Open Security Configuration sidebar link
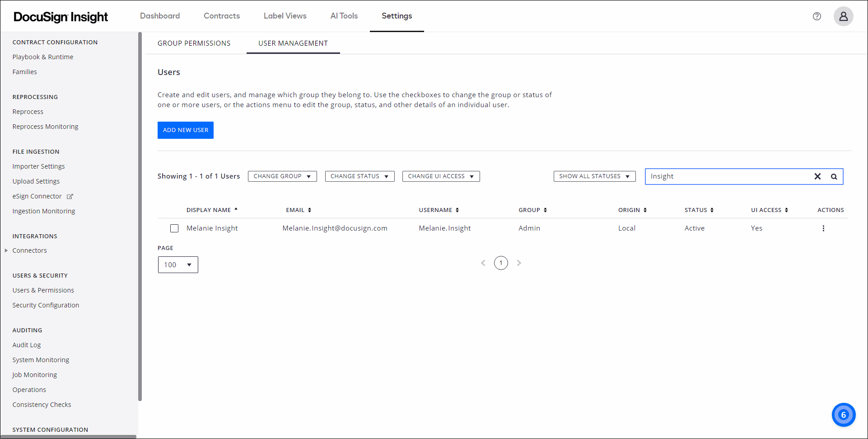Screen dimensions: 868x439 pos(46,305)
